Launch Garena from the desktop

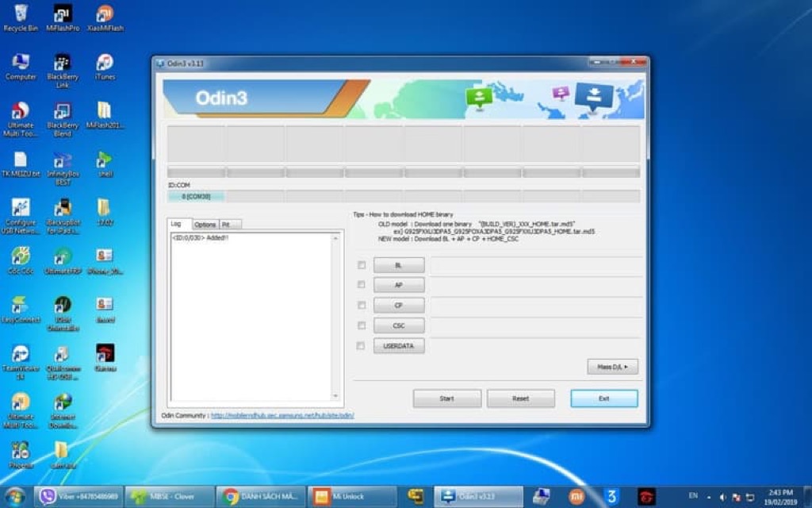click(x=105, y=359)
